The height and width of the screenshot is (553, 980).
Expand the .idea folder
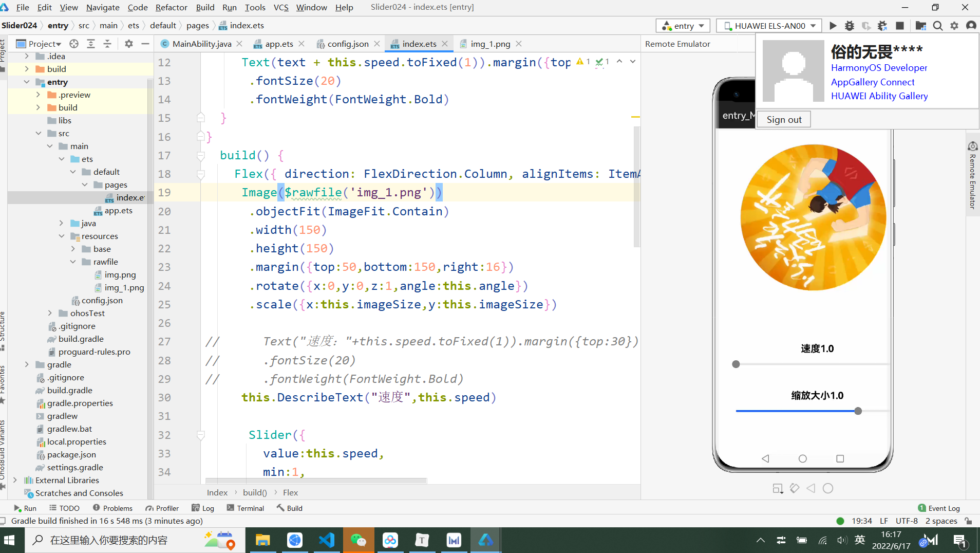[x=27, y=56]
